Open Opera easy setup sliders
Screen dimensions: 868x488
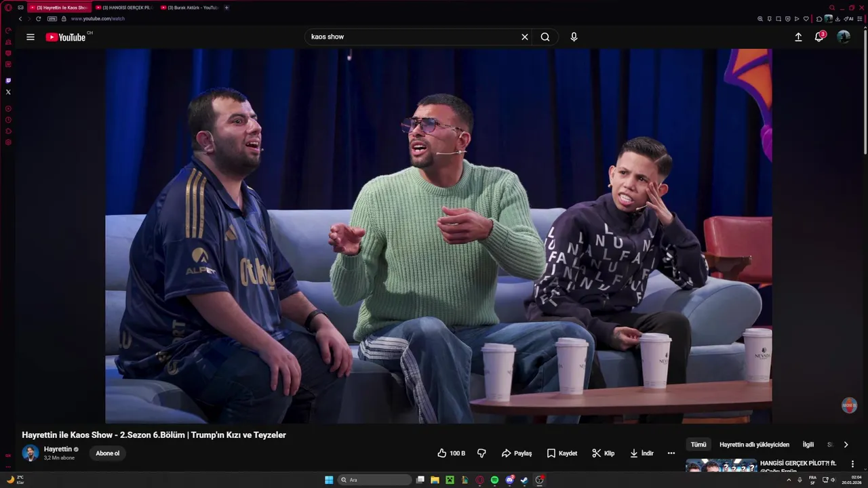tap(861, 19)
